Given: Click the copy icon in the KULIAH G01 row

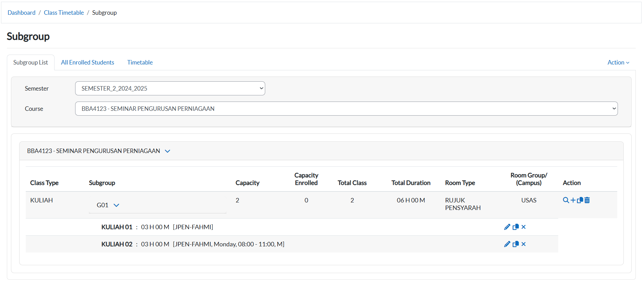Looking at the screenshot, I should pyautogui.click(x=580, y=200).
